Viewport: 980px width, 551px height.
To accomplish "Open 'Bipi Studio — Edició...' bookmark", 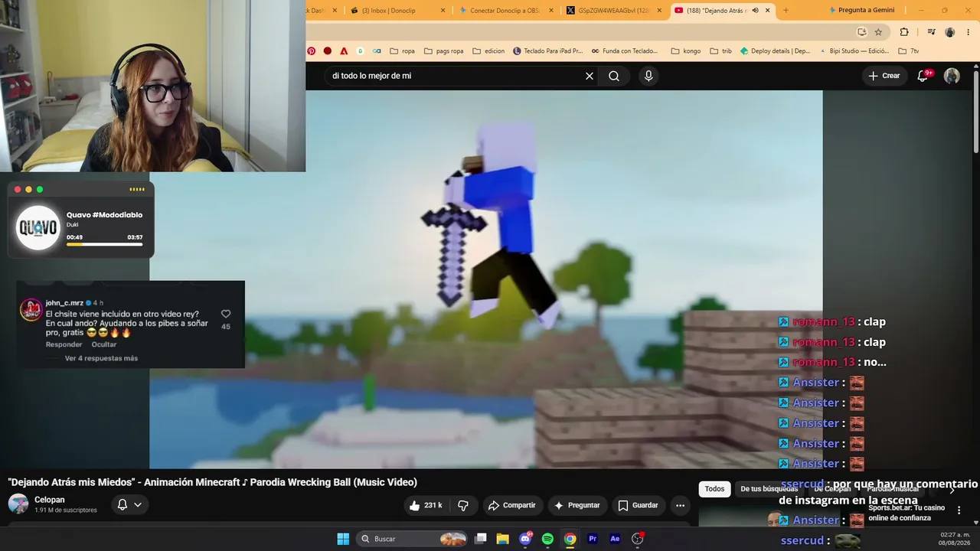I will pyautogui.click(x=854, y=51).
